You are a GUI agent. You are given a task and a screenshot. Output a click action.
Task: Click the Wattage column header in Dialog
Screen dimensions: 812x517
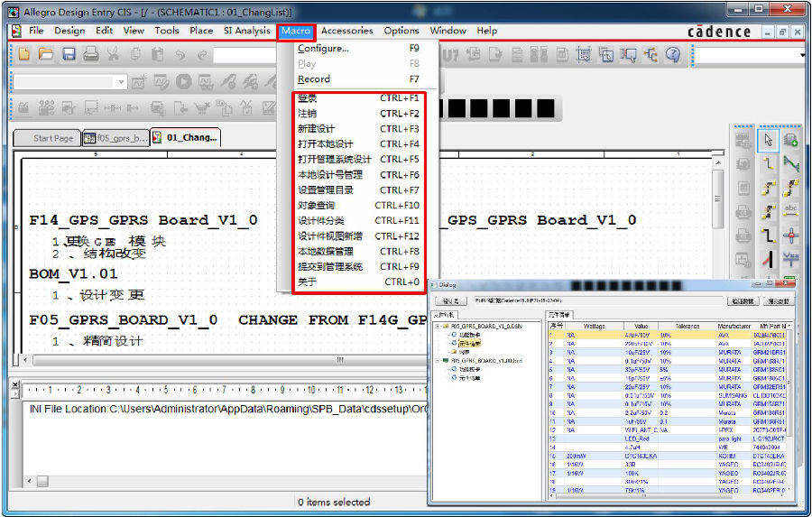click(x=594, y=326)
